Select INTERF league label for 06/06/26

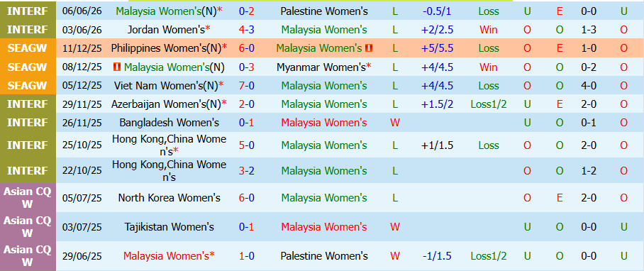pyautogui.click(x=28, y=11)
